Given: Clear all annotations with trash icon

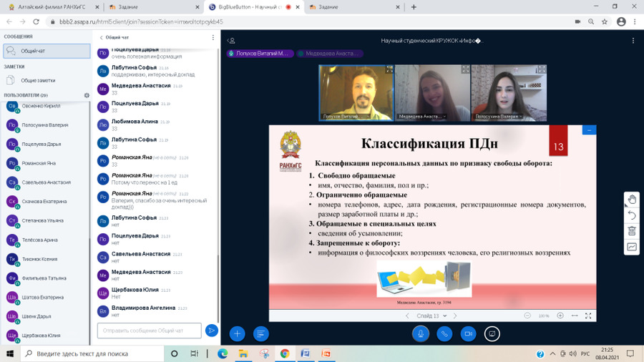Looking at the screenshot, I should [x=632, y=230].
